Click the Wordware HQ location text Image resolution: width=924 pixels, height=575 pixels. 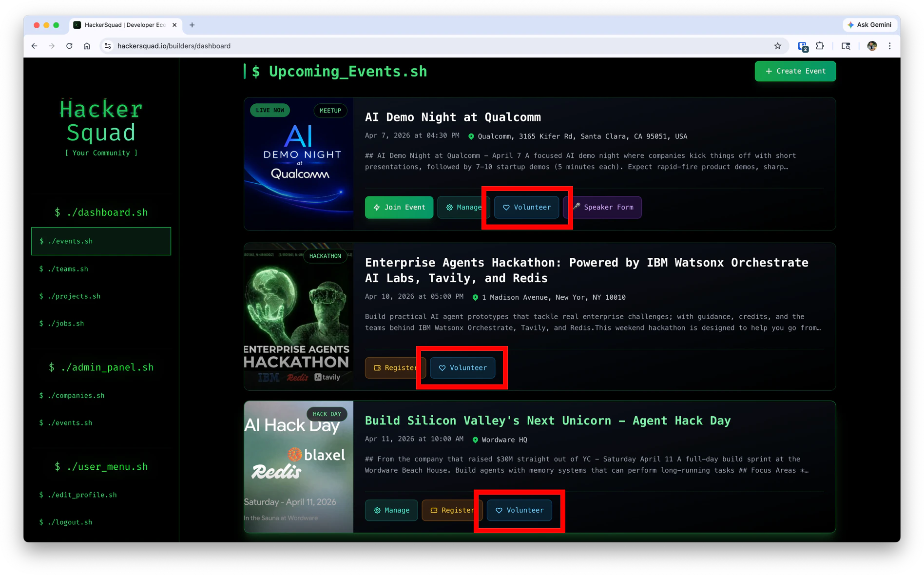[504, 440]
